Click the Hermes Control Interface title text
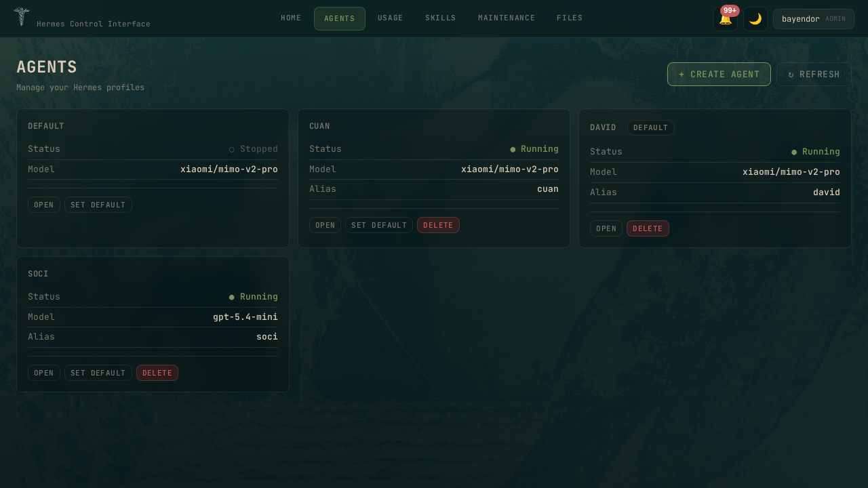 click(94, 24)
